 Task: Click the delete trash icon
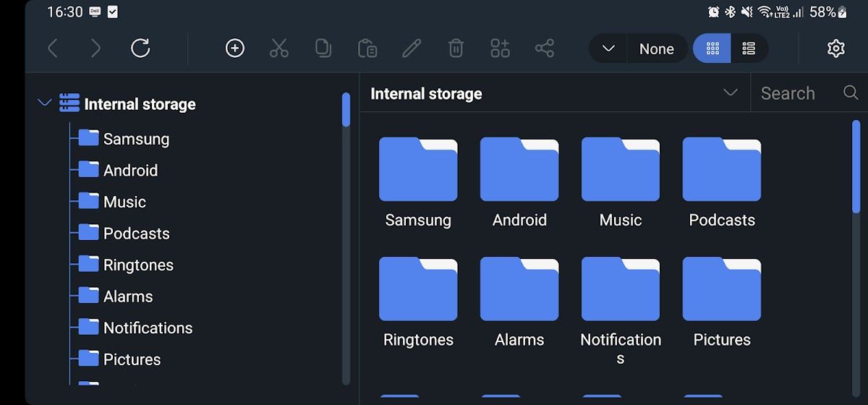456,48
